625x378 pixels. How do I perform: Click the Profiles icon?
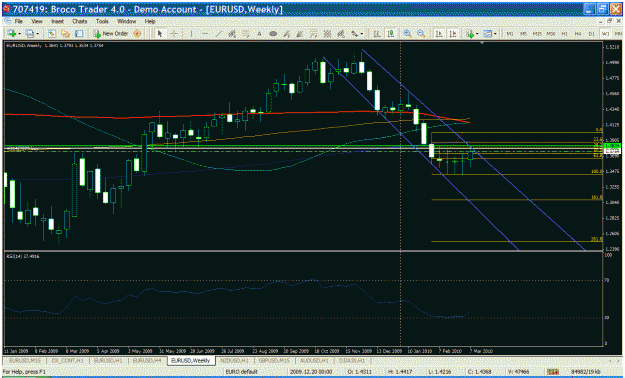(29, 34)
